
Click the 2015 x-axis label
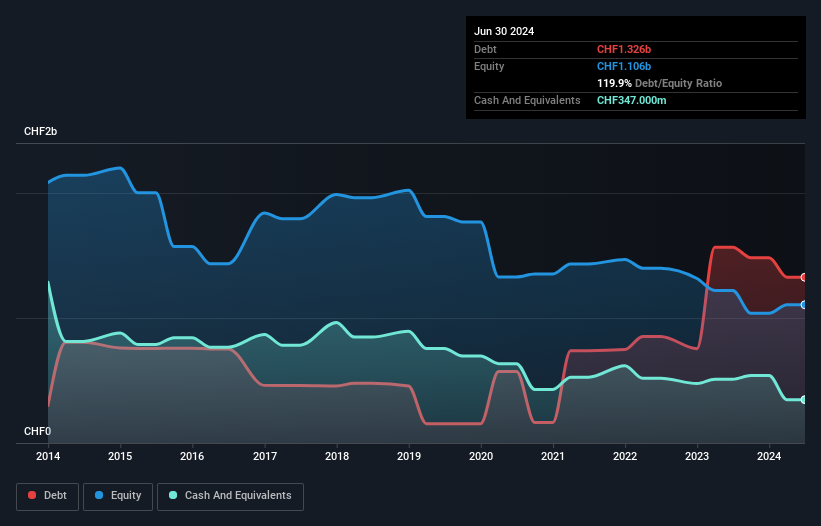(x=120, y=456)
